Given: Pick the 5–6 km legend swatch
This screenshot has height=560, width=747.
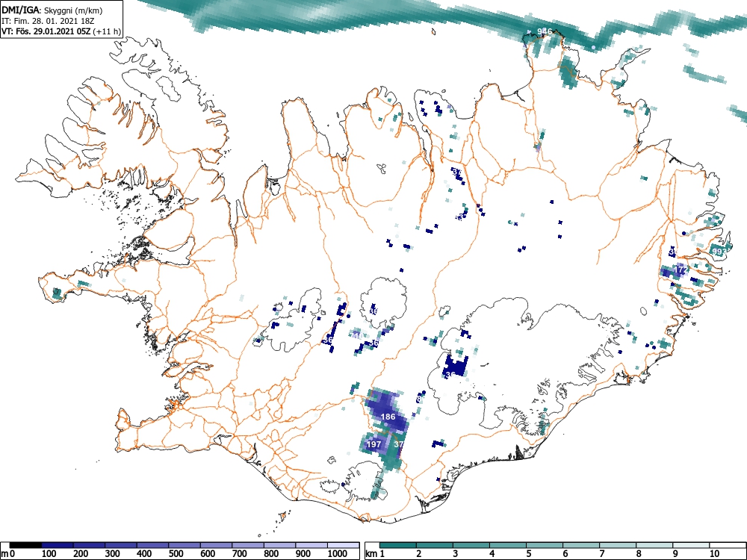Looking at the screenshot, I should 545,545.
